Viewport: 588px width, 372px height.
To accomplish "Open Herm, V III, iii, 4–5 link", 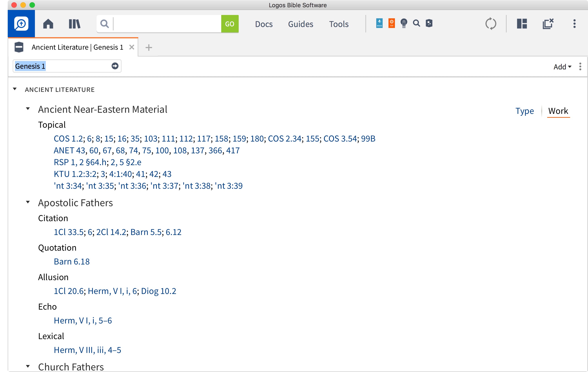I will (87, 350).
